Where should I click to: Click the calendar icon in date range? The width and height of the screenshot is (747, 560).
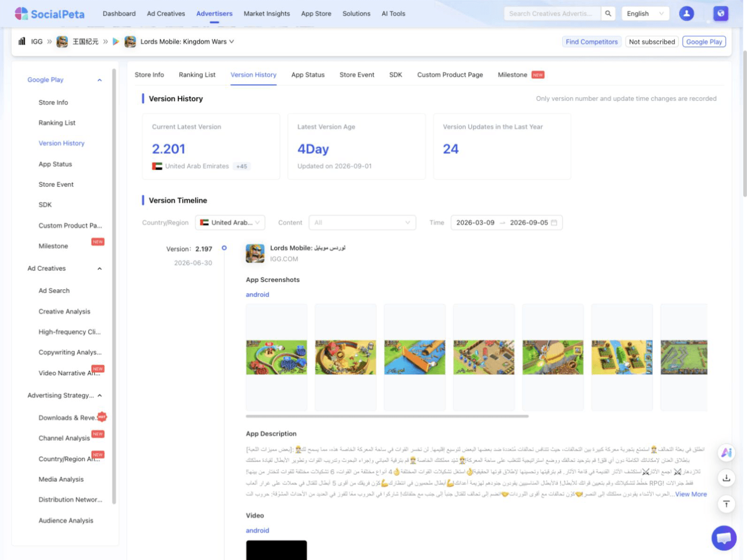(x=554, y=223)
